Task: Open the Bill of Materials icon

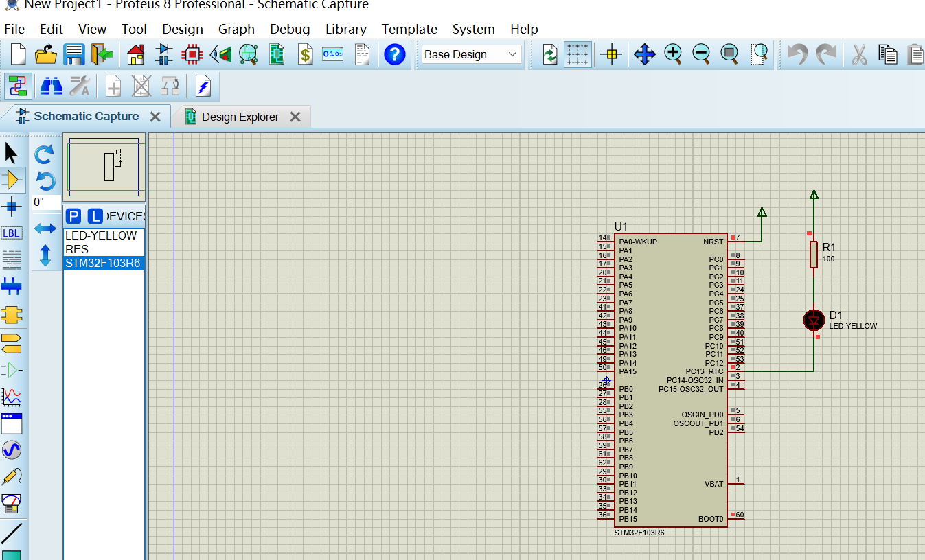Action: [x=305, y=54]
